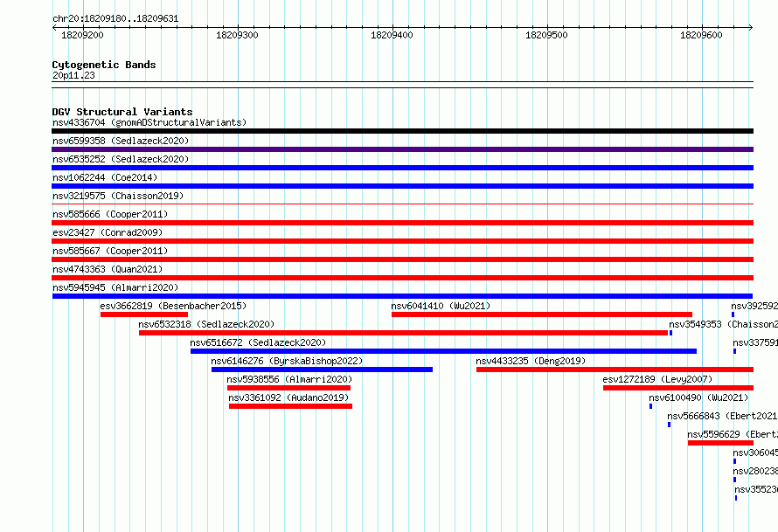The height and width of the screenshot is (532, 778).
Task: Click the 18209300 ruler position label
Action: pyautogui.click(x=237, y=35)
